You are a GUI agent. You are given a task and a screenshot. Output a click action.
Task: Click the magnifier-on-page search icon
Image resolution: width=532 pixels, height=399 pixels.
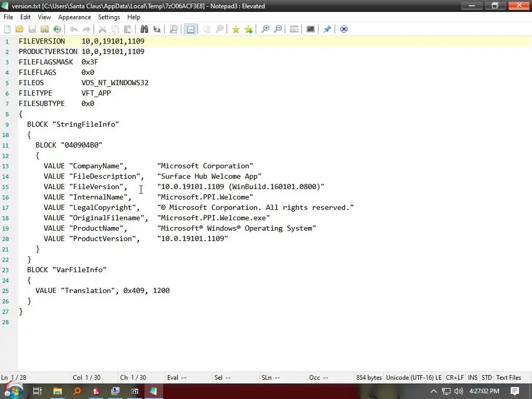pos(174,29)
